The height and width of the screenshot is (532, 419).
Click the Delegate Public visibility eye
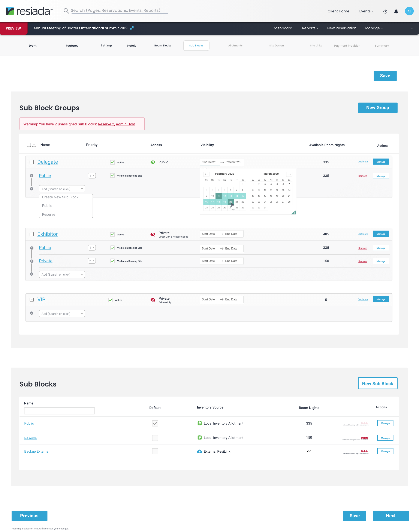pyautogui.click(x=153, y=162)
